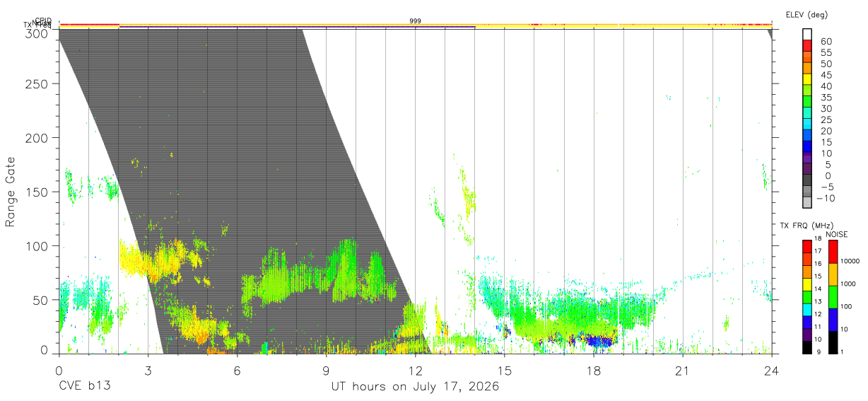The image size is (868, 401).
Task: Click the 100 label on the NOISE scale
Action: (x=847, y=306)
